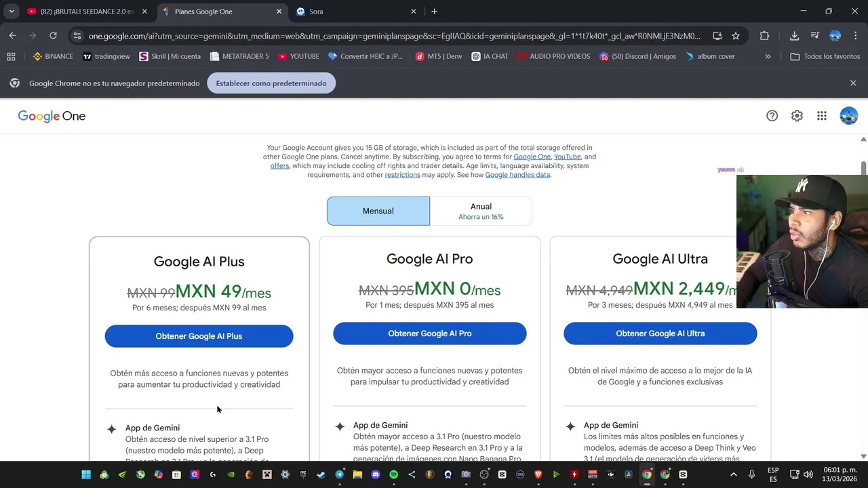Open the Google One terms link

(x=532, y=157)
